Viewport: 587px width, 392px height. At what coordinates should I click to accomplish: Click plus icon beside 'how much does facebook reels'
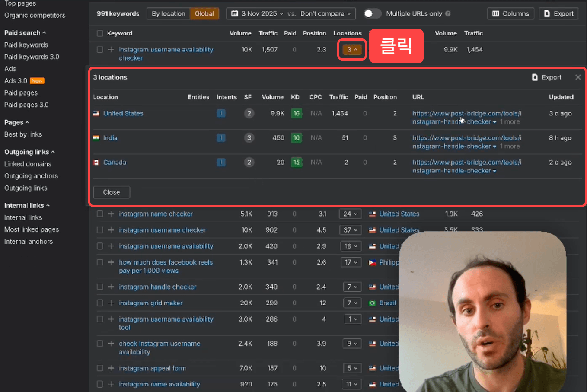pyautogui.click(x=111, y=262)
